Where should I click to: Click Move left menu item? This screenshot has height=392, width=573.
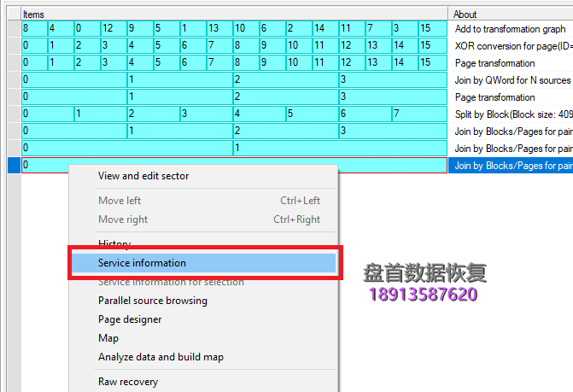click(x=120, y=201)
